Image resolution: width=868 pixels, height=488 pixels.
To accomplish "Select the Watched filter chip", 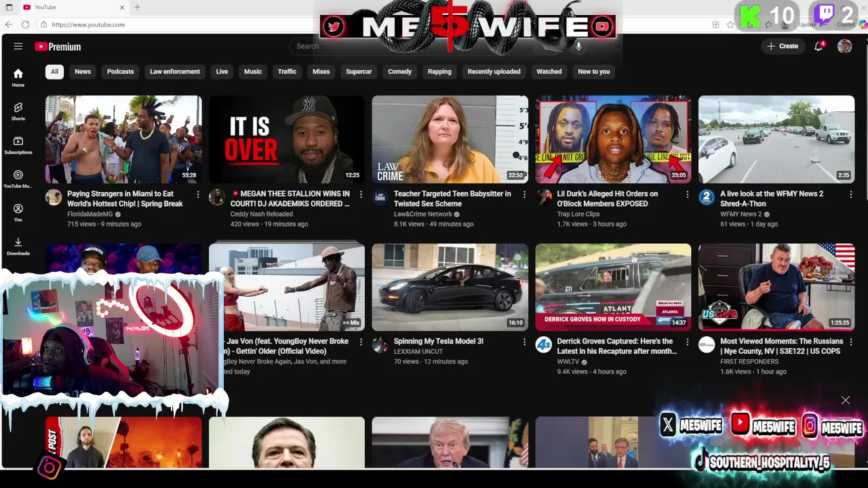I will click(549, 71).
